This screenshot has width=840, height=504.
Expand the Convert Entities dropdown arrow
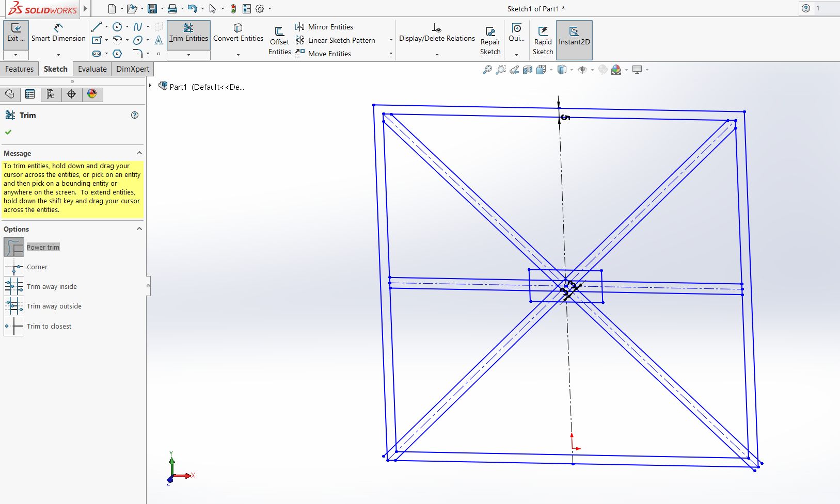(238, 55)
